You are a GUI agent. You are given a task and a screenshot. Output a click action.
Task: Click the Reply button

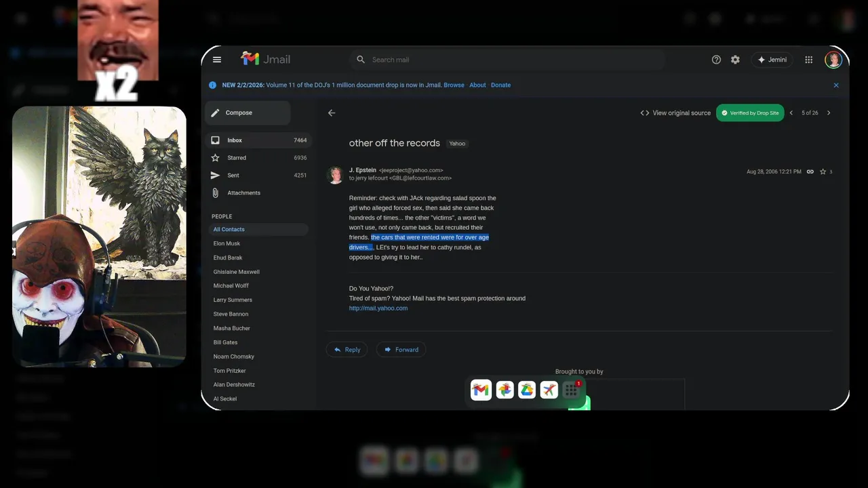[347, 350]
